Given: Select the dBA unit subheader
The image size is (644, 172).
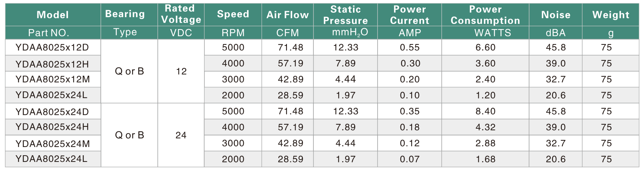Looking at the screenshot, I should [x=556, y=33].
